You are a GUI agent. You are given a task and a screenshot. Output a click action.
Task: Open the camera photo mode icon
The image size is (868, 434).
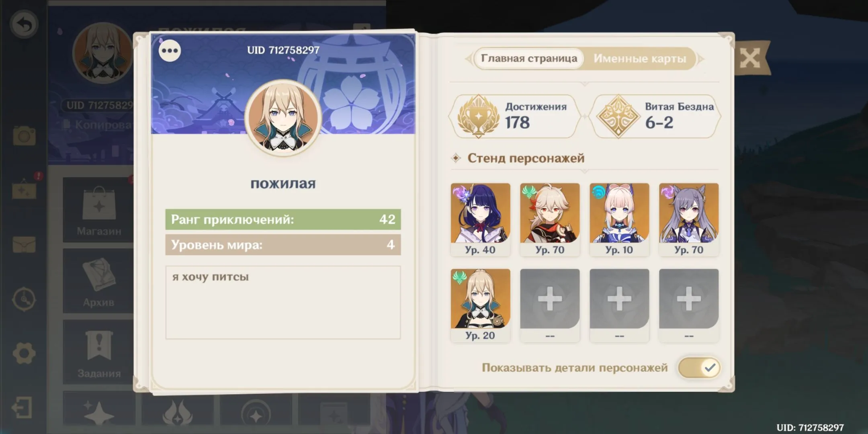[x=24, y=135]
